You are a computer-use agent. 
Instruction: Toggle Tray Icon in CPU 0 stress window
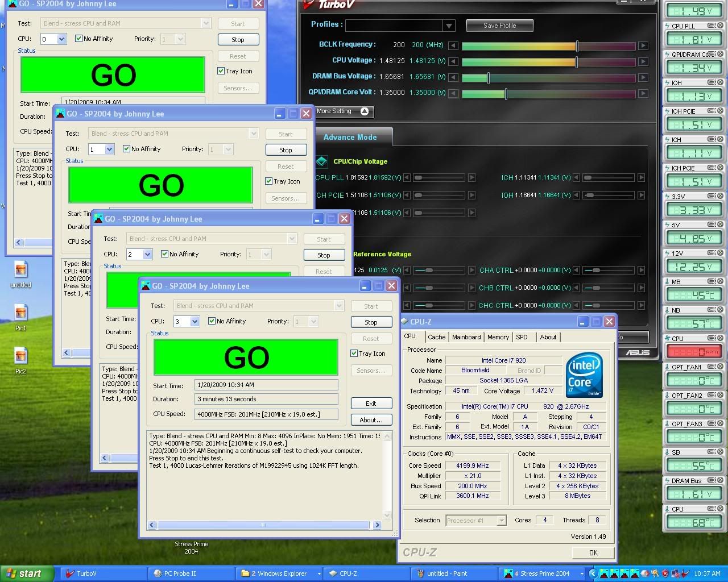tap(221, 71)
